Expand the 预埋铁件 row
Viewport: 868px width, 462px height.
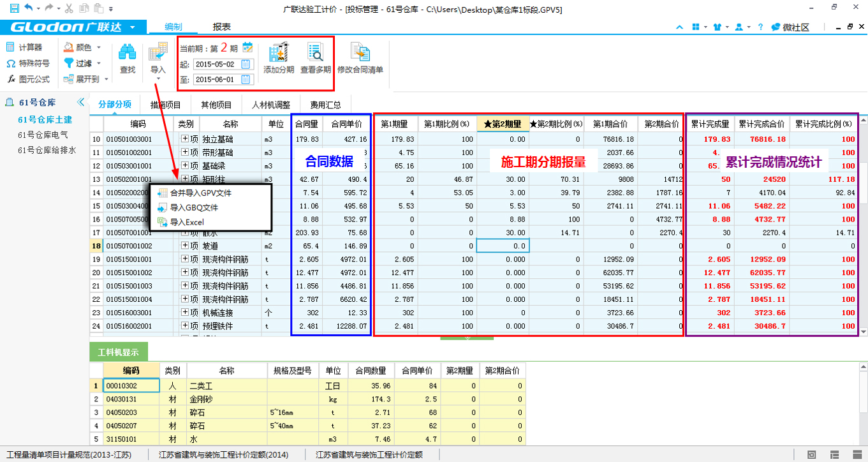pyautogui.click(x=186, y=326)
